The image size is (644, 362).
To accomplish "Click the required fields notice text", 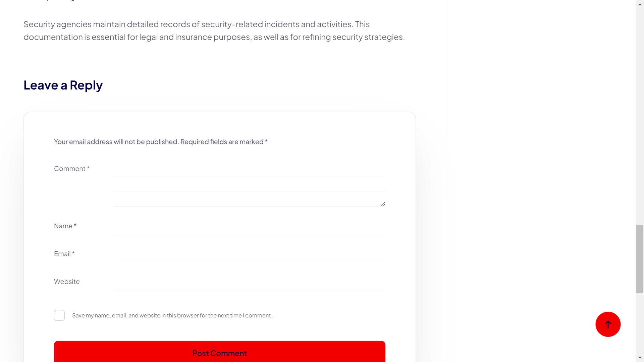I will (161, 142).
